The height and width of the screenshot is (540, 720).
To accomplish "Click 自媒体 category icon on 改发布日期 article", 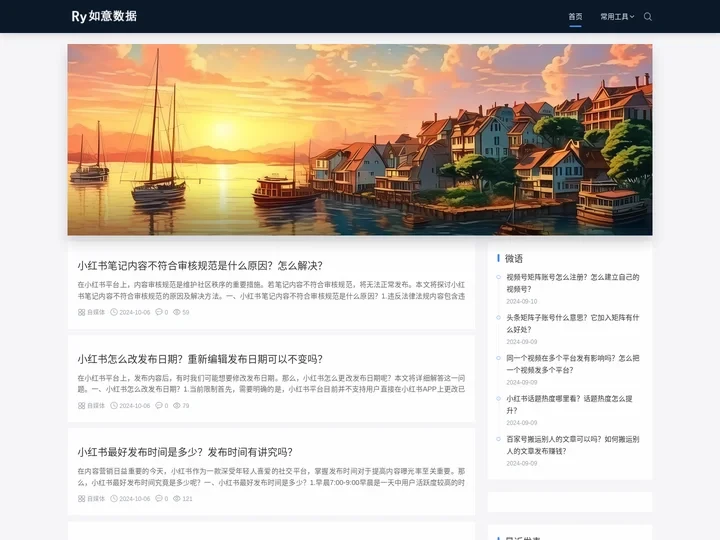I will point(81,405).
